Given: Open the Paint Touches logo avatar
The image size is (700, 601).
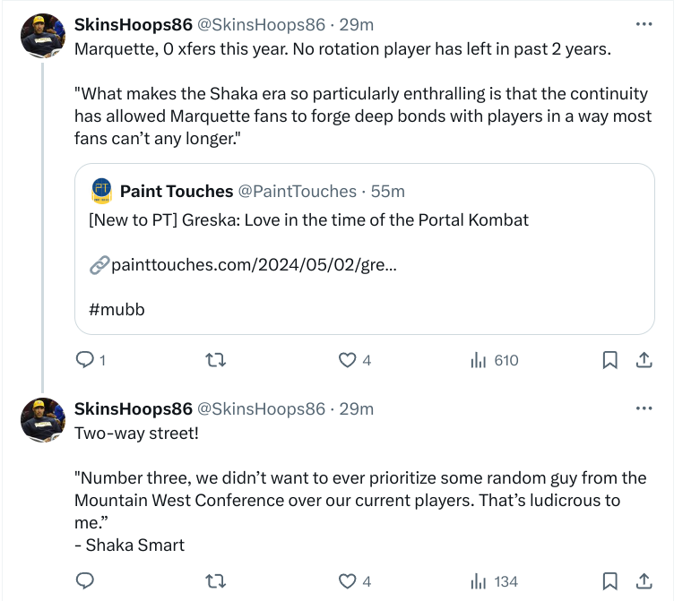Looking at the screenshot, I should (101, 191).
